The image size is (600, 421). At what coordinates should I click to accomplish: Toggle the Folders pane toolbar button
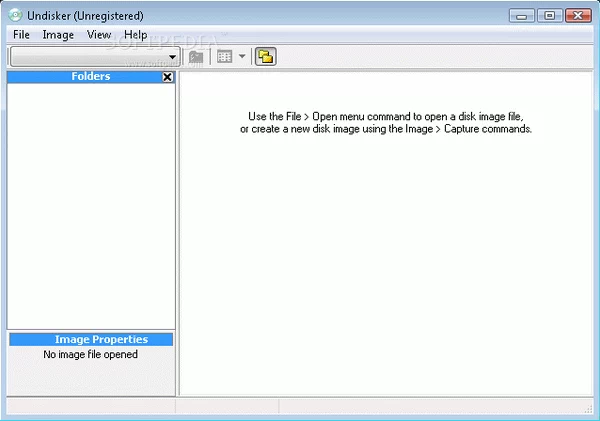pos(265,57)
